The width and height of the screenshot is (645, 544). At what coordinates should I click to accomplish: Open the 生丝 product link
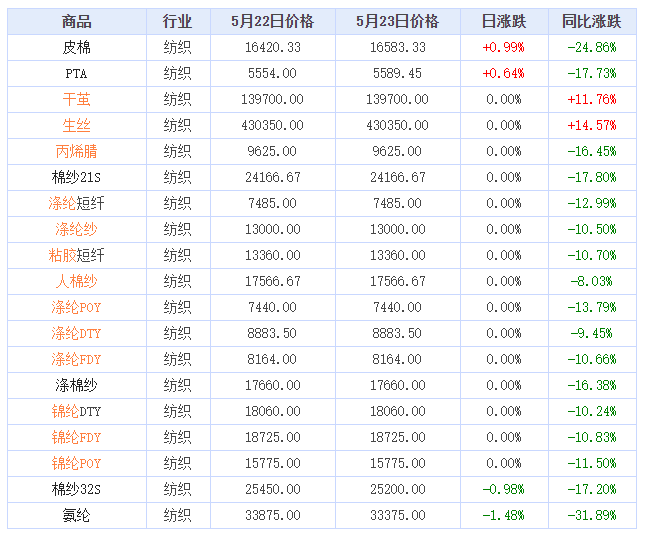76,125
